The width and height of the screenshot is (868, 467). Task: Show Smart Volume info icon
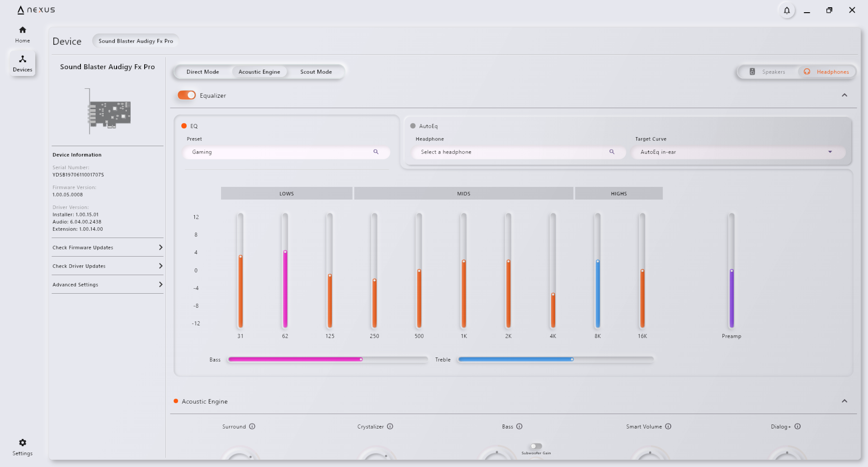(x=668, y=426)
